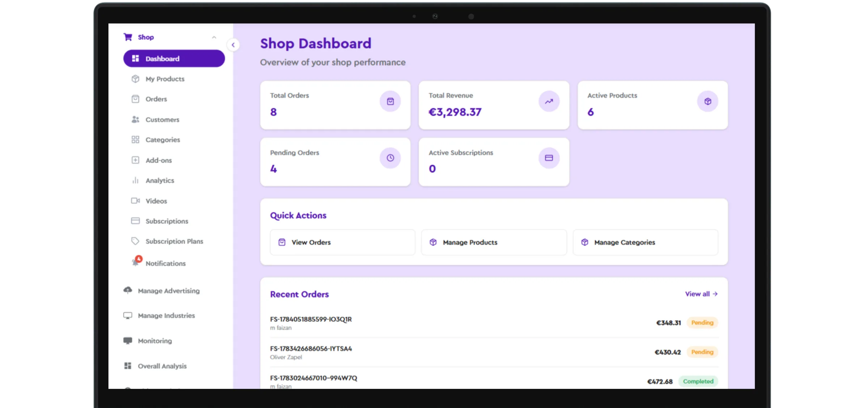Image resolution: width=868 pixels, height=408 pixels.
Task: Click the Active Products box icon
Action: point(708,101)
